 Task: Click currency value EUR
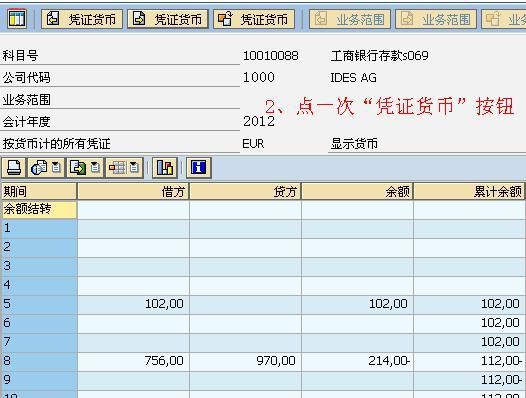tap(253, 144)
